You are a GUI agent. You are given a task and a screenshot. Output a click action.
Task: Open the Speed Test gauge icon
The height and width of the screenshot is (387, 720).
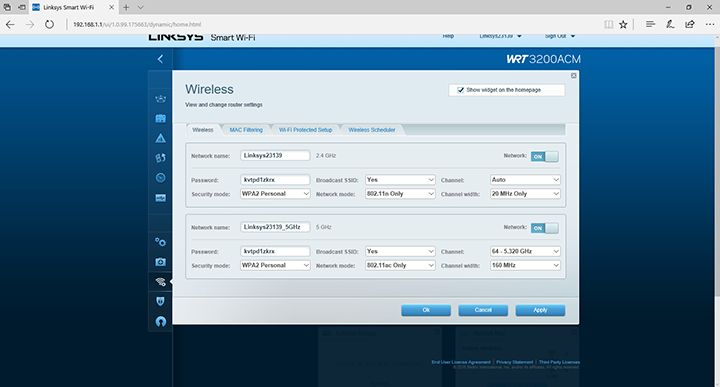(160, 178)
